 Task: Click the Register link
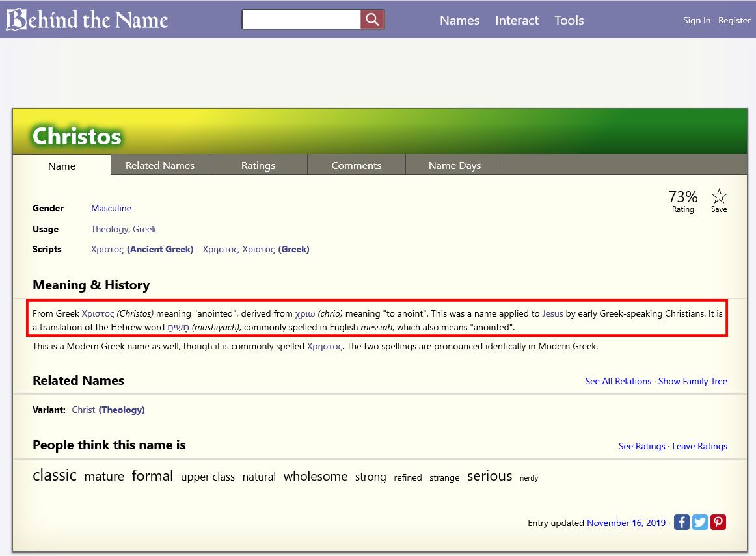(x=735, y=20)
